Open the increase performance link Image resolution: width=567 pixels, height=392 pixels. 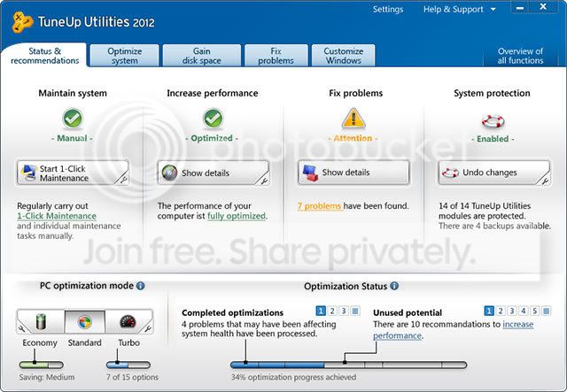(453, 330)
